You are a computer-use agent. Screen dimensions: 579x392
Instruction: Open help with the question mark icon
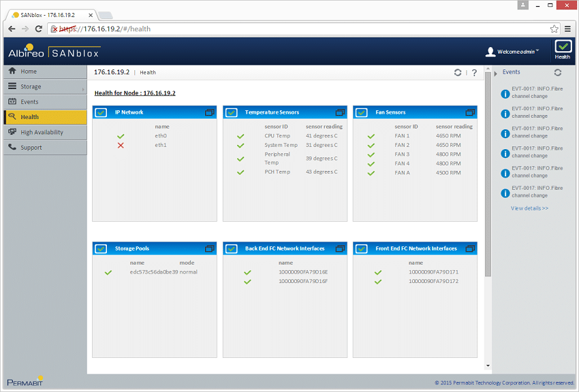[x=475, y=73]
